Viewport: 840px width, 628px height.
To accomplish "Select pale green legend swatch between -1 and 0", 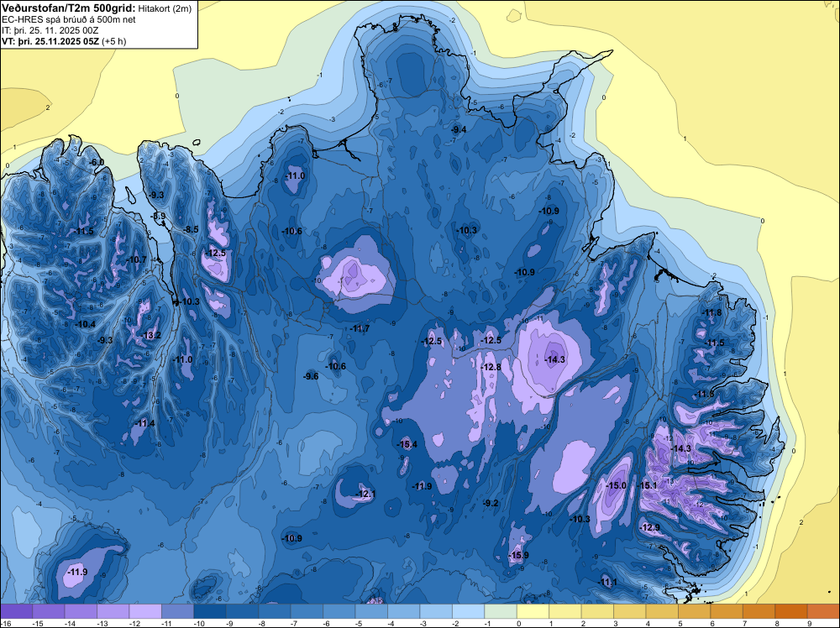I will pos(501,611).
